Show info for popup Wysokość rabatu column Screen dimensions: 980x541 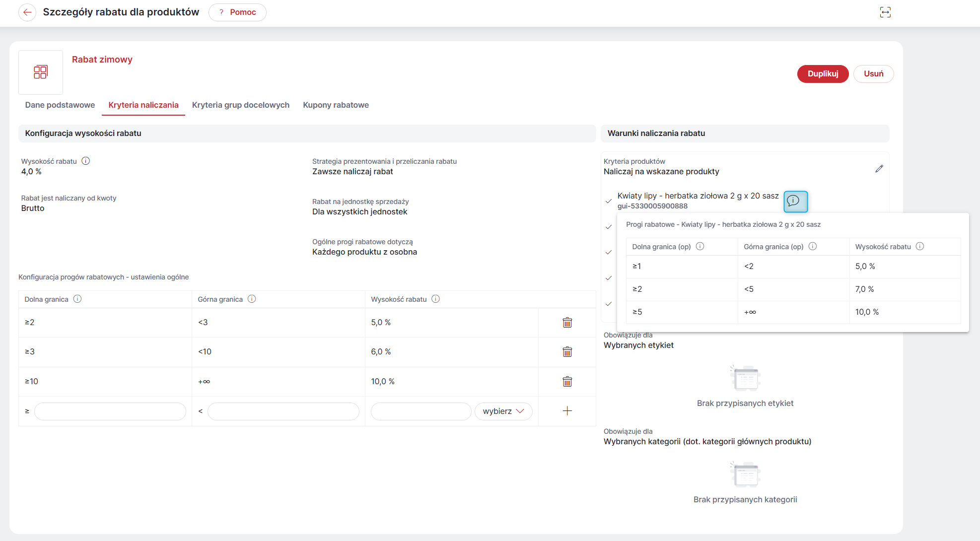click(x=920, y=246)
